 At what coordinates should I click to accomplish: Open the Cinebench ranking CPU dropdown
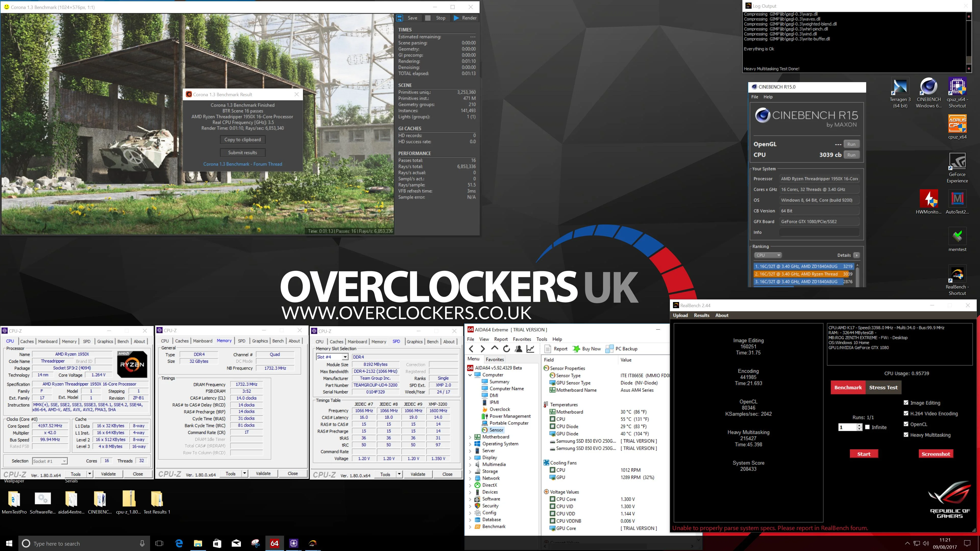coord(768,255)
